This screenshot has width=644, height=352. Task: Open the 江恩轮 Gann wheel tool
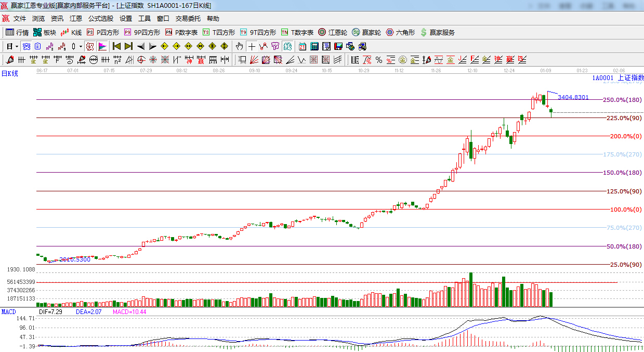(x=333, y=32)
